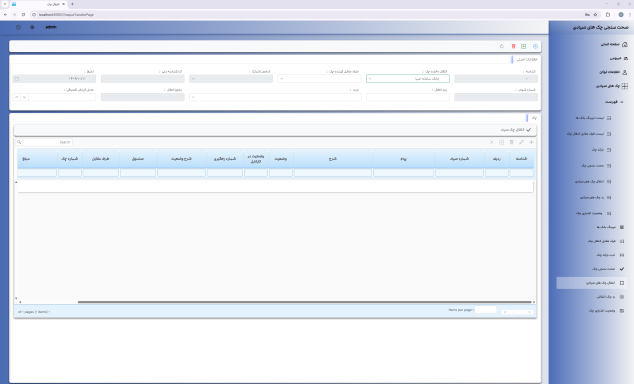Expand the wide dropdown in second form row
Image resolution: width=634 pixels, height=384 pixels.
click(275, 97)
